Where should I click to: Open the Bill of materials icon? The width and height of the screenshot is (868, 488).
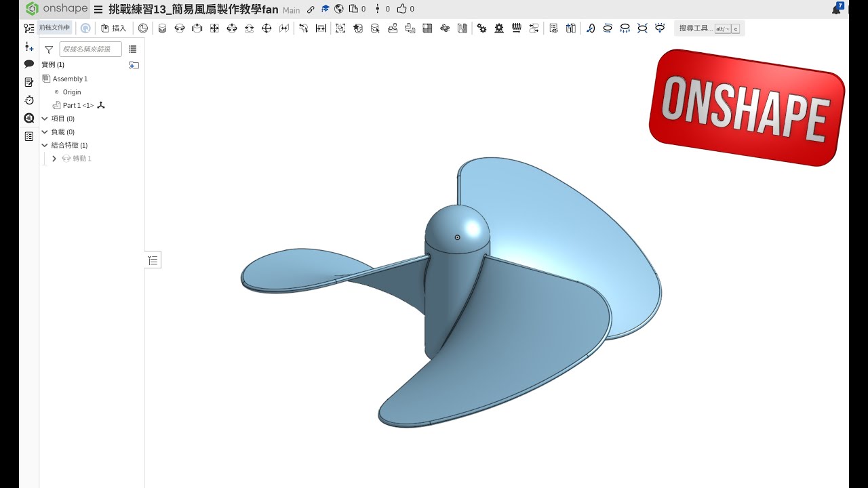coord(571,28)
